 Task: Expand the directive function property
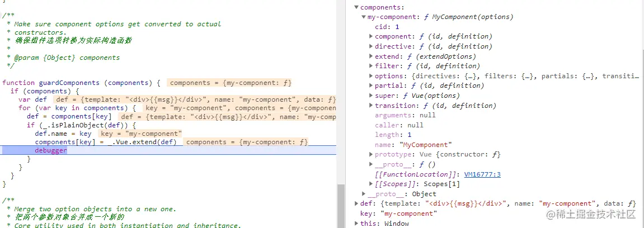tap(372, 46)
